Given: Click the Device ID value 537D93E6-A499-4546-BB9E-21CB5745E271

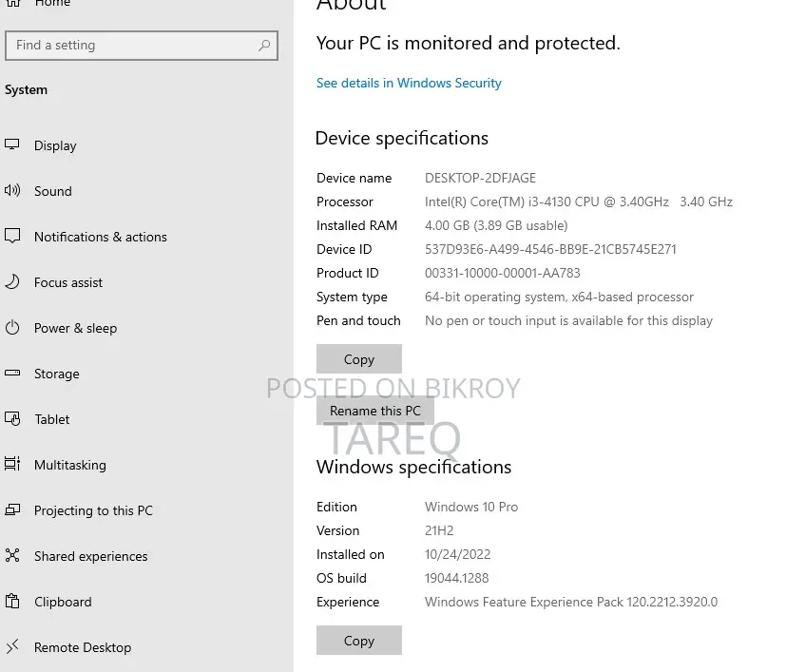Looking at the screenshot, I should (550, 249).
